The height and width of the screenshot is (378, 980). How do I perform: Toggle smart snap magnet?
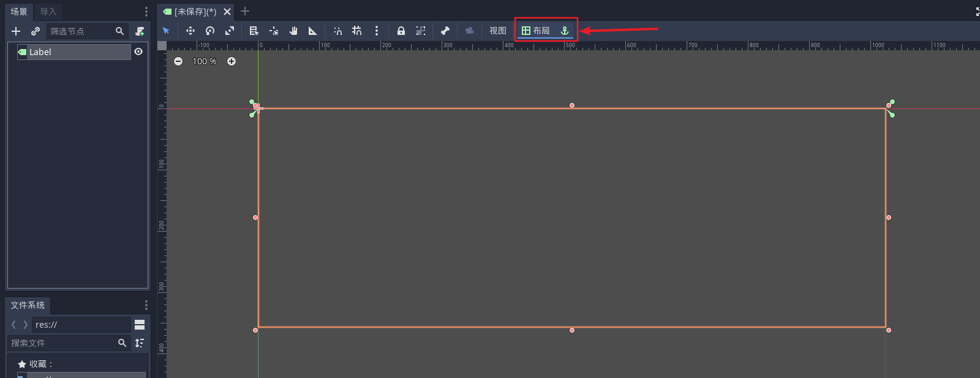(x=337, y=31)
